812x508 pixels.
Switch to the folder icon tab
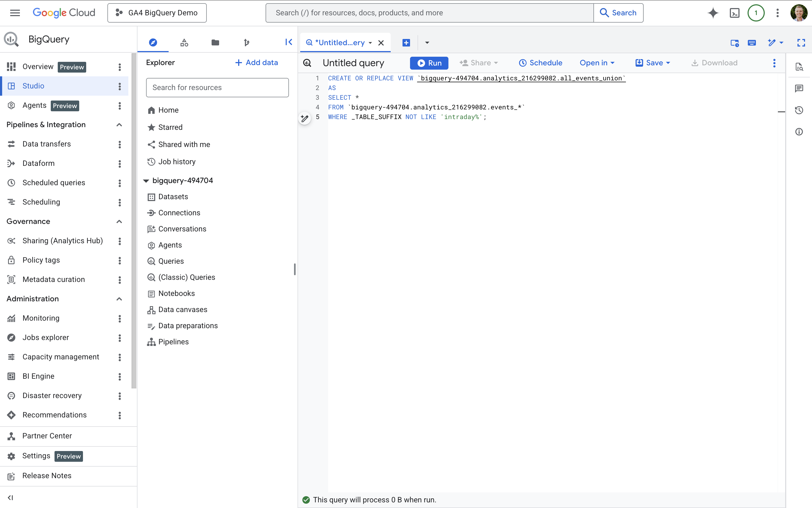(x=215, y=42)
